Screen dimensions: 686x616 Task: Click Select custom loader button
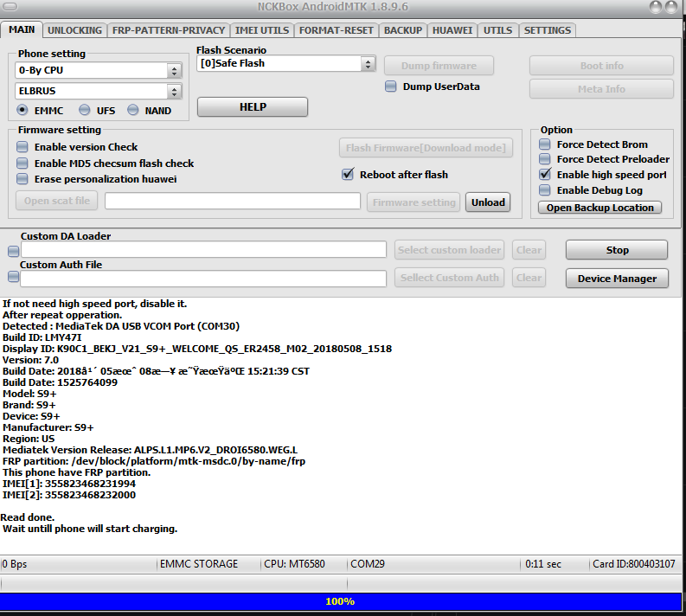tap(449, 250)
